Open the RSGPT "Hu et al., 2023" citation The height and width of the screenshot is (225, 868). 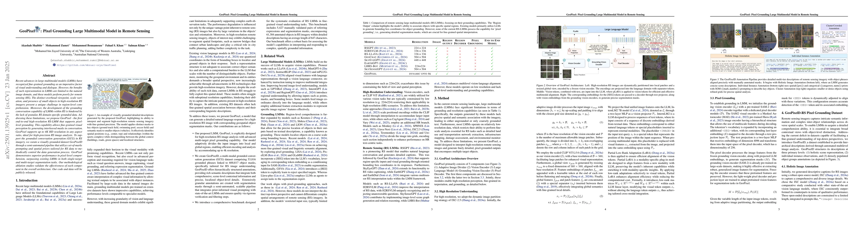(385, 48)
